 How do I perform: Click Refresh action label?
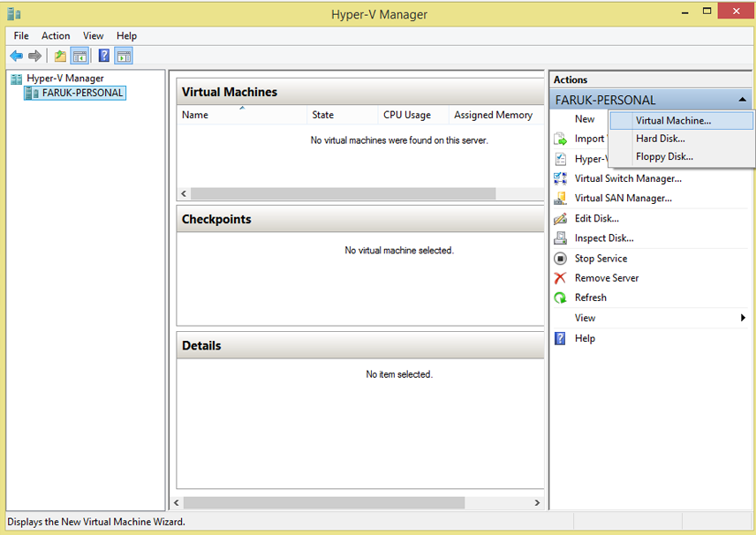coord(590,298)
